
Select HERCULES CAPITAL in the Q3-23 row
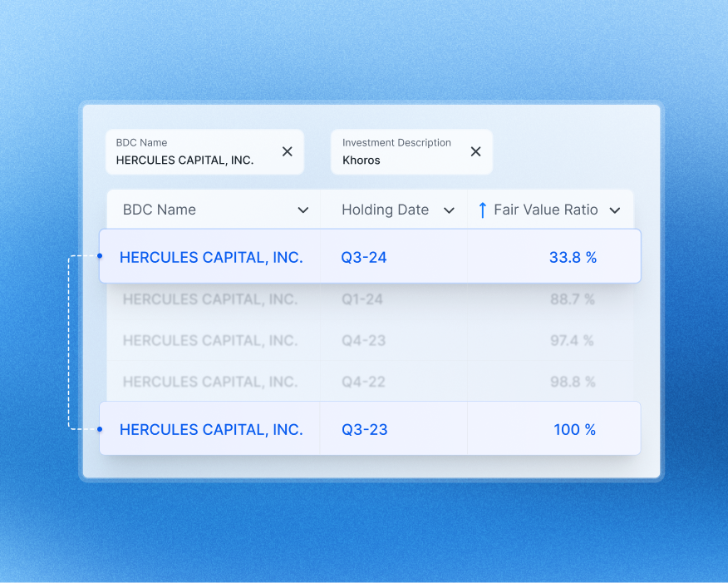click(211, 429)
